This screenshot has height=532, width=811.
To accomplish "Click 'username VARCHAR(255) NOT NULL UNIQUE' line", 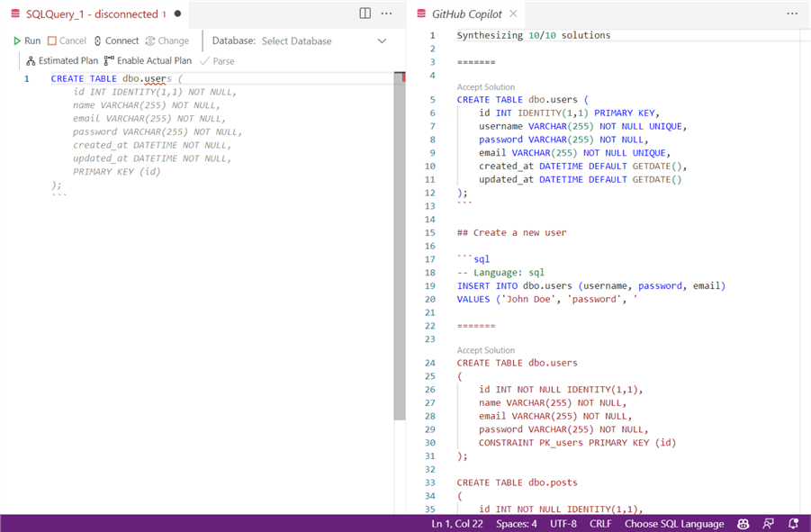I will (x=582, y=126).
